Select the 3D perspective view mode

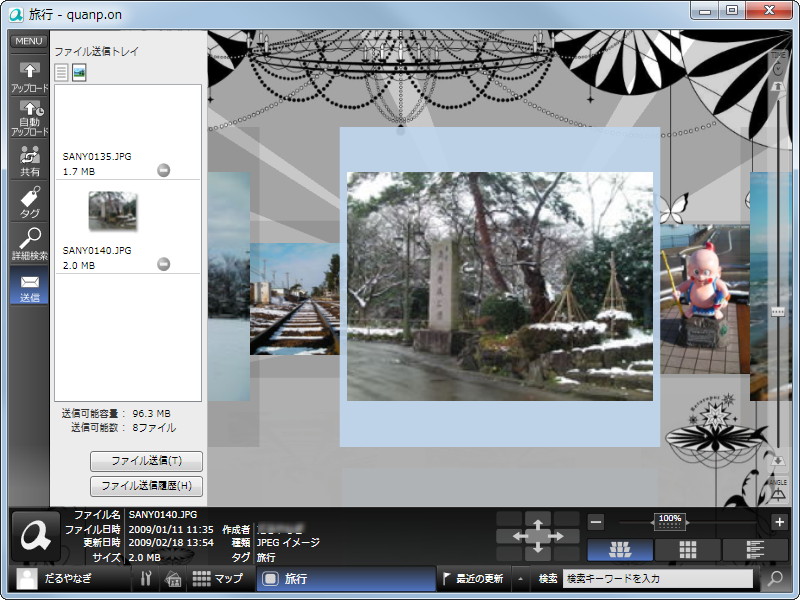[620, 549]
